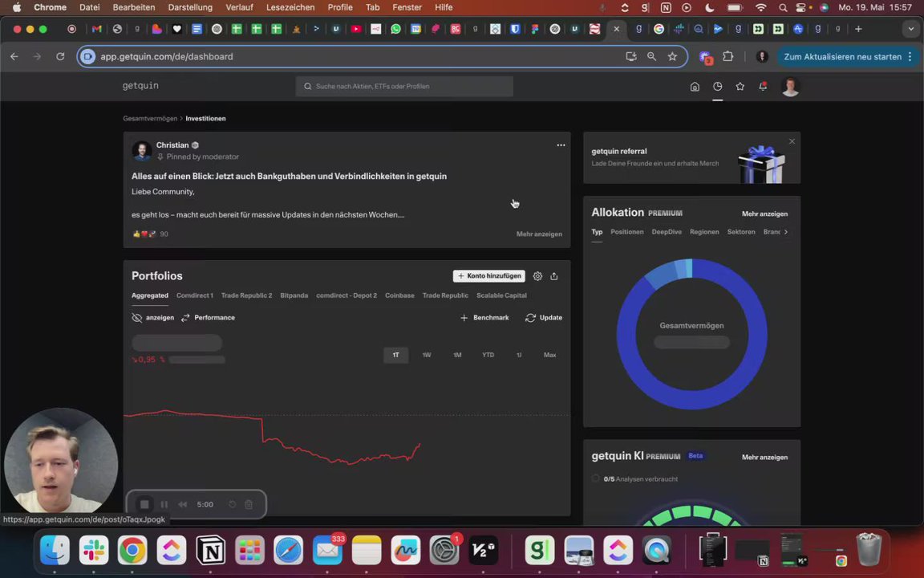The width and height of the screenshot is (924, 578).
Task: Open the notifications bell icon
Action: [763, 87]
